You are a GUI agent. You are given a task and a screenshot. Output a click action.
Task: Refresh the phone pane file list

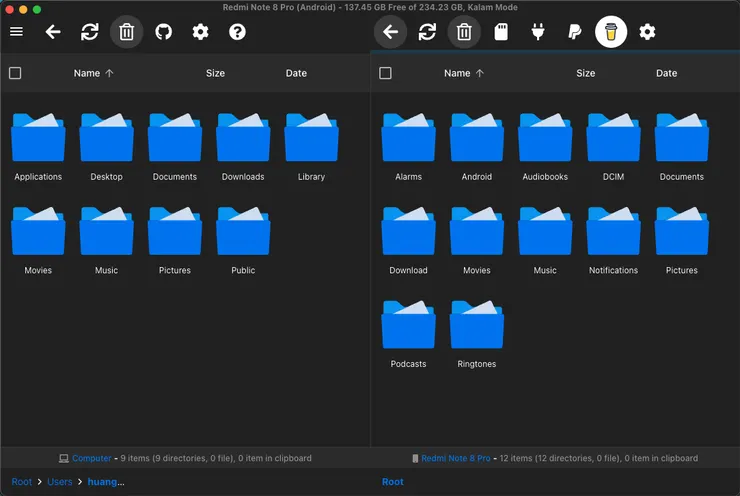point(427,32)
